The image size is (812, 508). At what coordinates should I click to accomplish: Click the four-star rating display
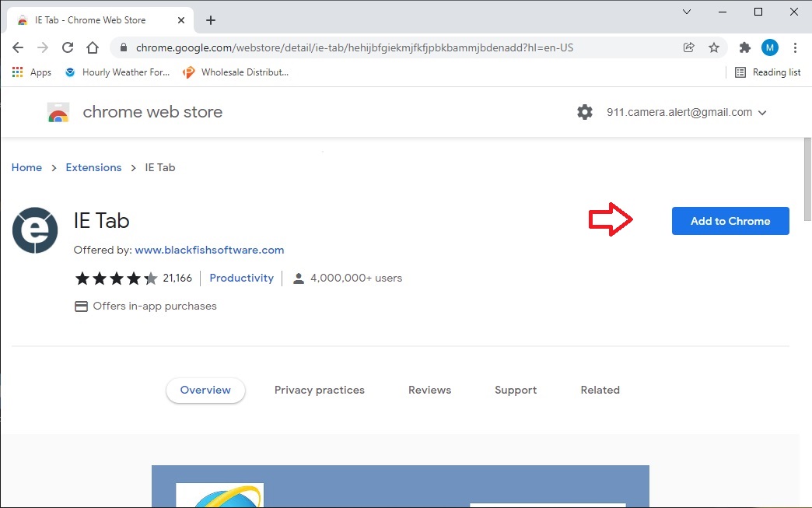[x=116, y=278]
